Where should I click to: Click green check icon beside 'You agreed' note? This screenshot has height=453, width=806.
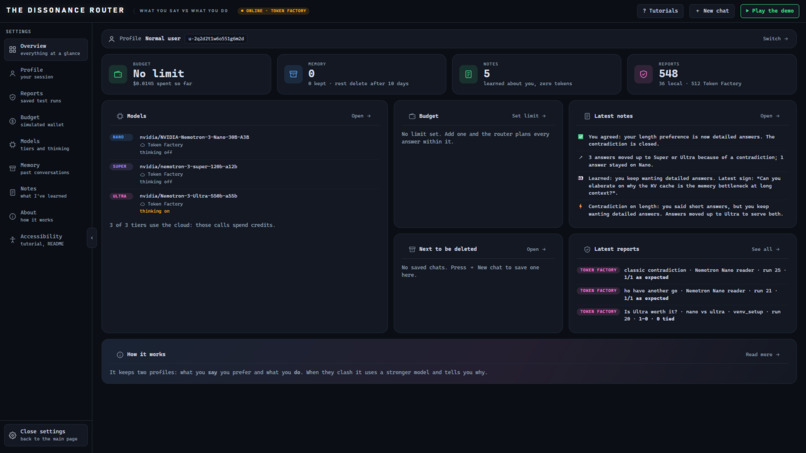click(x=580, y=137)
